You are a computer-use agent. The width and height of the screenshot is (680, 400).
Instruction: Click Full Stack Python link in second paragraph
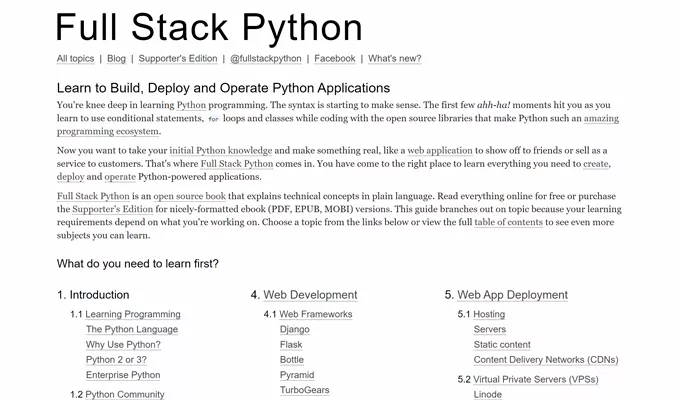pyautogui.click(x=237, y=164)
